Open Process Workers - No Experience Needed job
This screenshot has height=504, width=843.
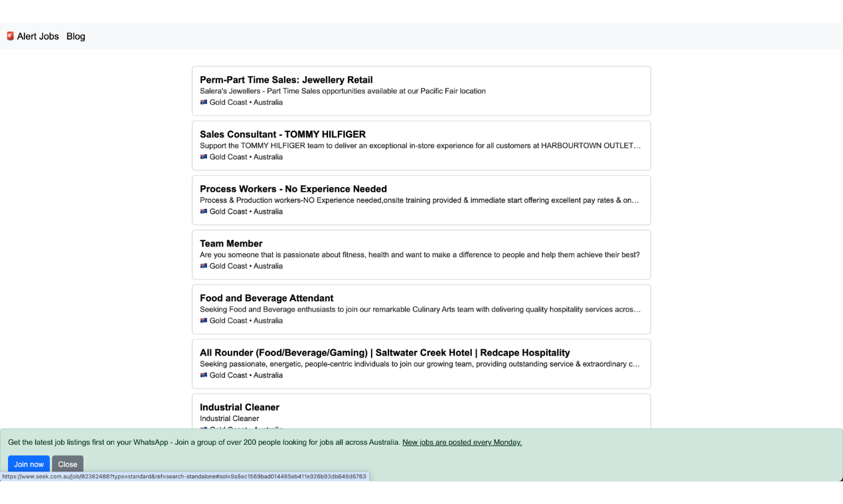(x=293, y=189)
